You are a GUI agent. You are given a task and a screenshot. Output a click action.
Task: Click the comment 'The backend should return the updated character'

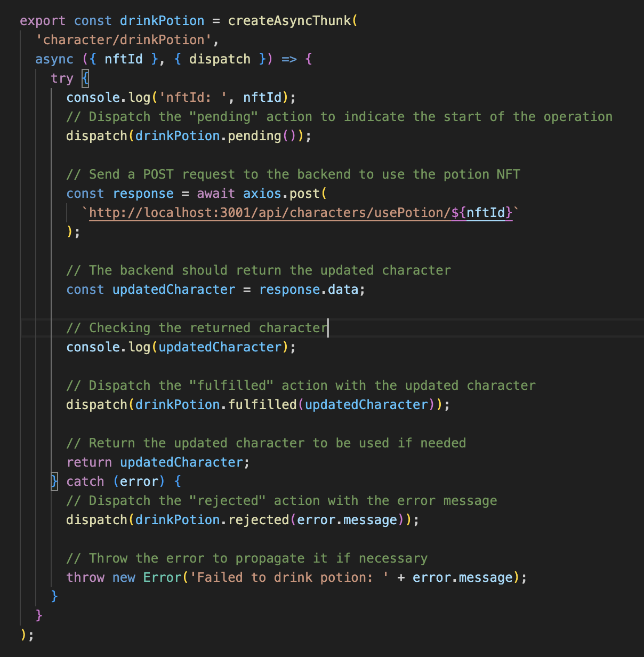coord(259,270)
